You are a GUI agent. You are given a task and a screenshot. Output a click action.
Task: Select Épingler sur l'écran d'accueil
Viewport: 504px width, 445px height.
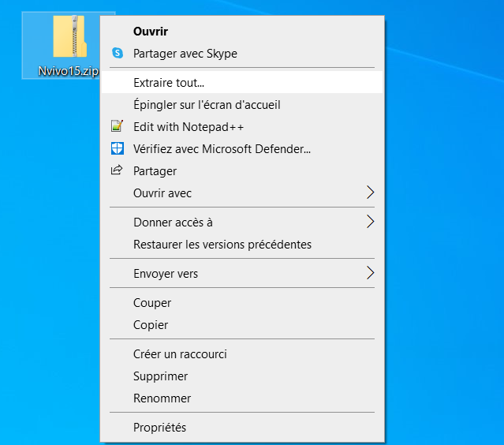click(207, 104)
